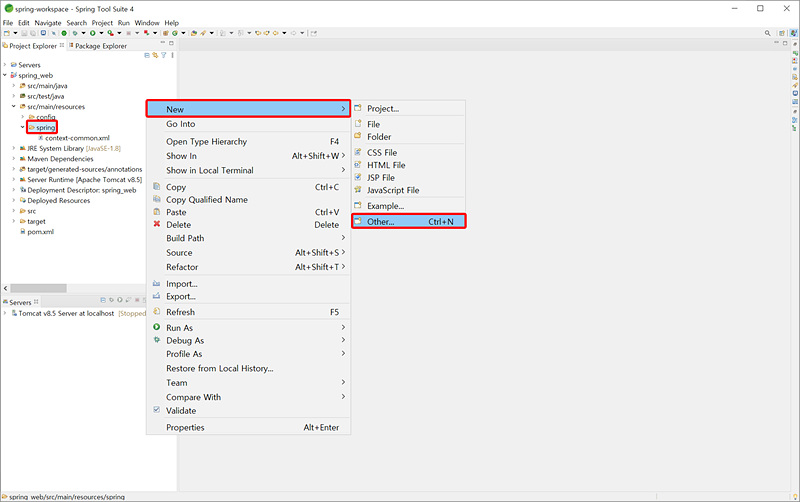Open the dropdown arrow beside the Run icon
The image size is (800, 502).
(x=102, y=33)
